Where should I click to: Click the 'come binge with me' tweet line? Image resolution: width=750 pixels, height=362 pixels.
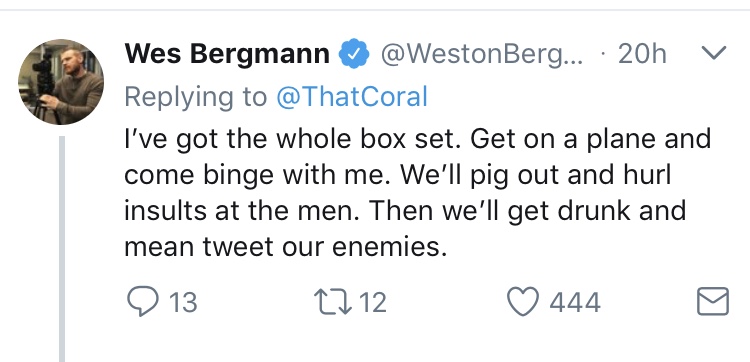[398, 176]
